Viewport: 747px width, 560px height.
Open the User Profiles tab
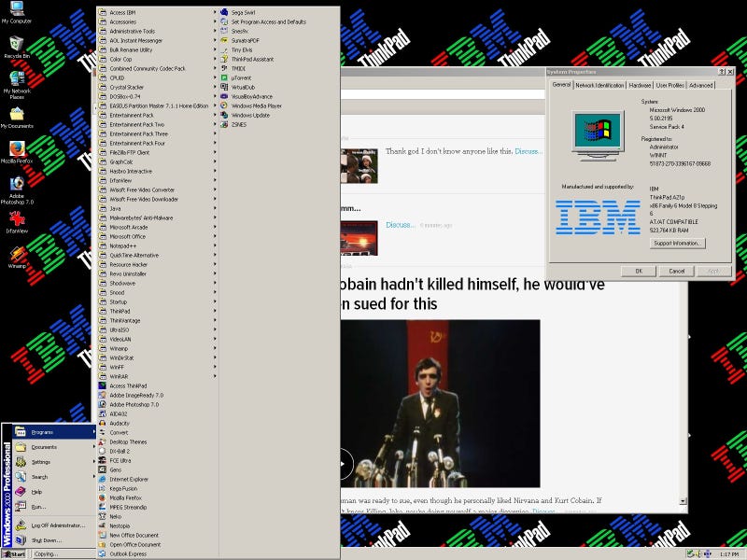click(669, 85)
